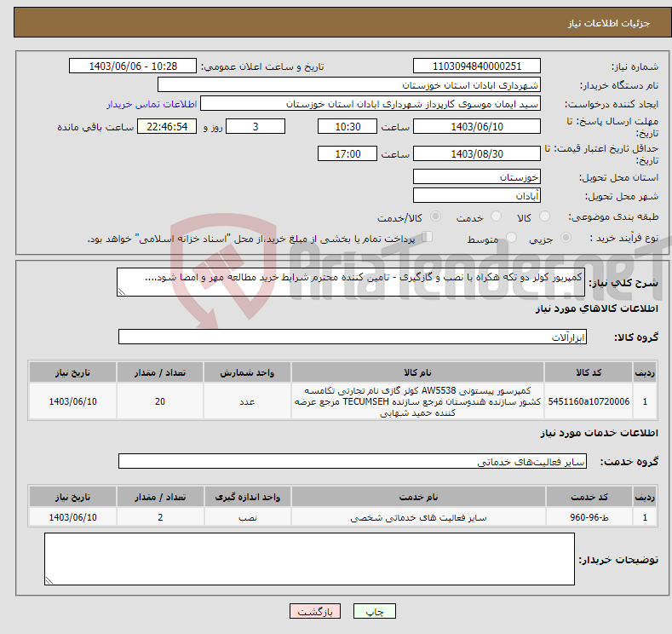Click the need date 1403/06/10 in services table

click(73, 517)
